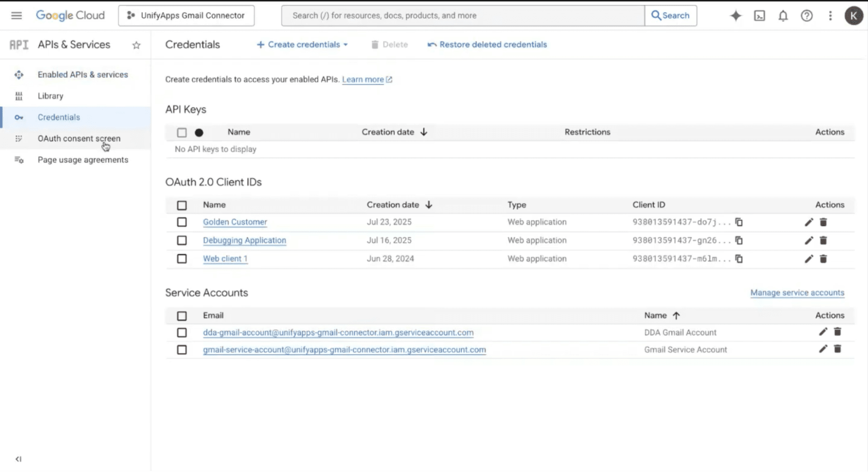
Task: Open the help question mark menu
Action: pos(807,16)
